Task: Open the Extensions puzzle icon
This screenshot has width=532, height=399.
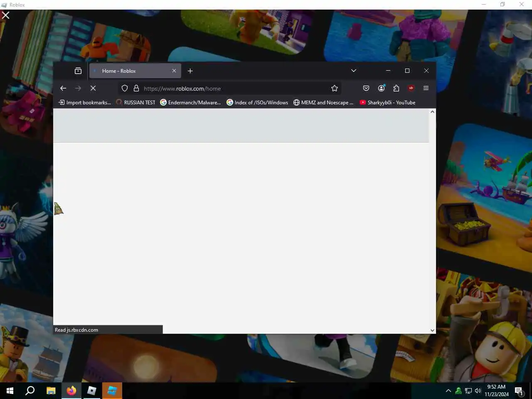Action: click(396, 88)
